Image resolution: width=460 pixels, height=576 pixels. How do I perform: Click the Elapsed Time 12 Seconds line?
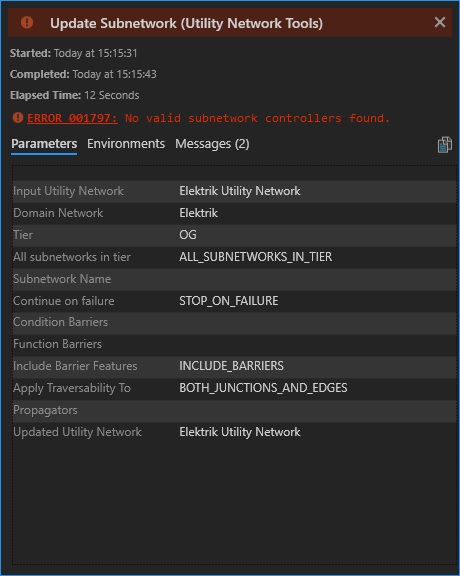point(75,96)
